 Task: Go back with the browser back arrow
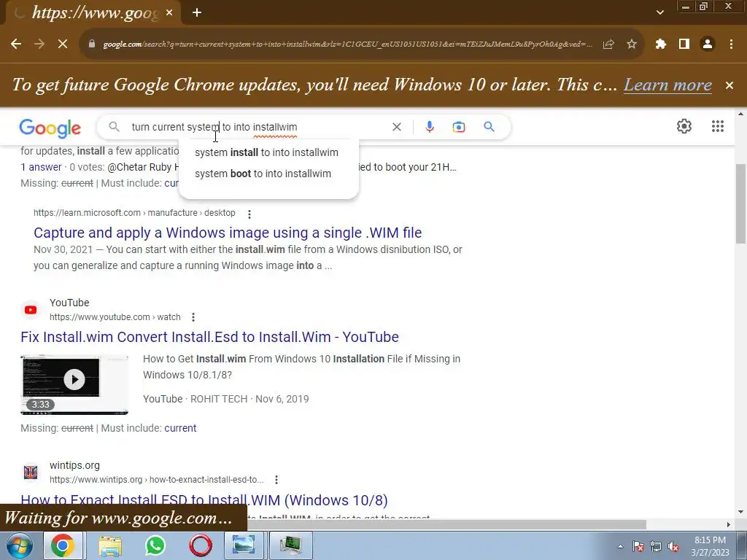pyautogui.click(x=16, y=44)
